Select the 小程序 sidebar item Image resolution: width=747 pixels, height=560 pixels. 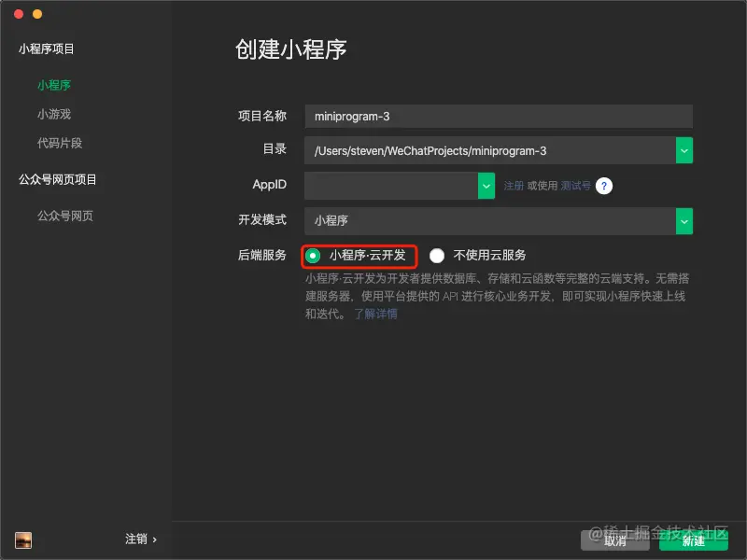(54, 85)
